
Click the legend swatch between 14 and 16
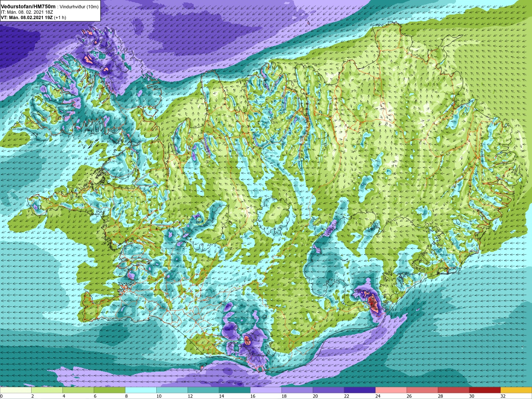(x=235, y=390)
